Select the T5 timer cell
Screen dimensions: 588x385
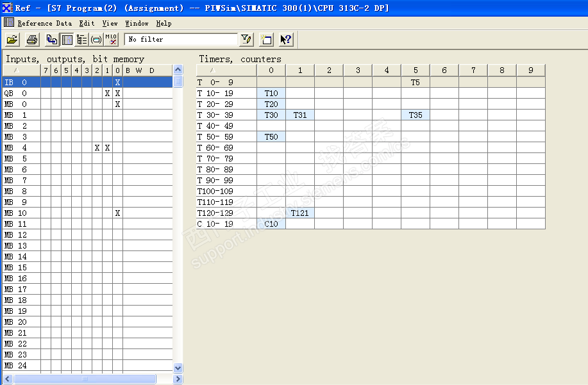coord(416,83)
